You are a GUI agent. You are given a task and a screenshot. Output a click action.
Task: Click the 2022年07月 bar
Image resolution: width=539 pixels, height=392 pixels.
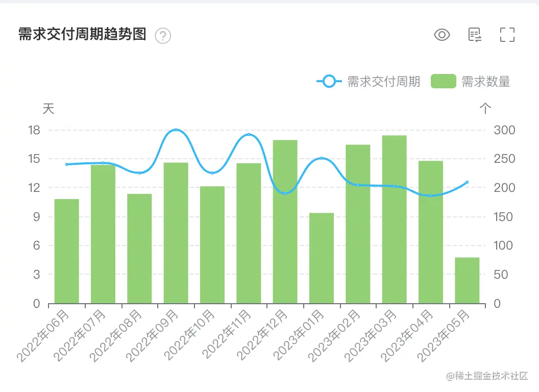[103, 234]
